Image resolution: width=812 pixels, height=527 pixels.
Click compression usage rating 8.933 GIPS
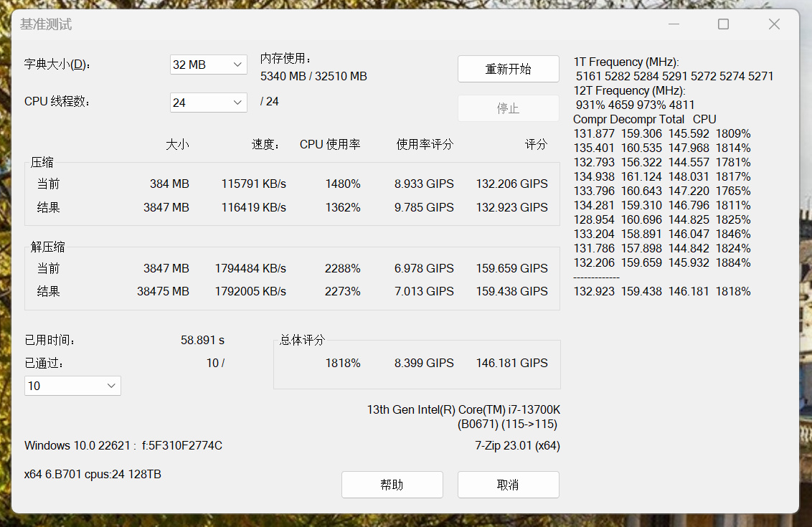pyautogui.click(x=424, y=184)
